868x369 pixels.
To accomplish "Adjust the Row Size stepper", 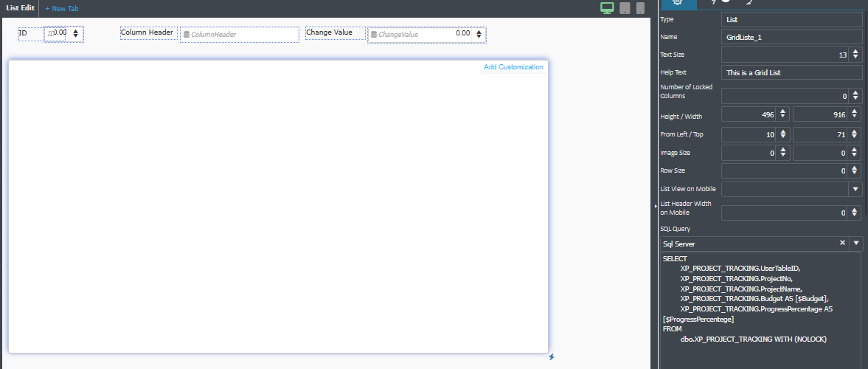I will point(855,170).
